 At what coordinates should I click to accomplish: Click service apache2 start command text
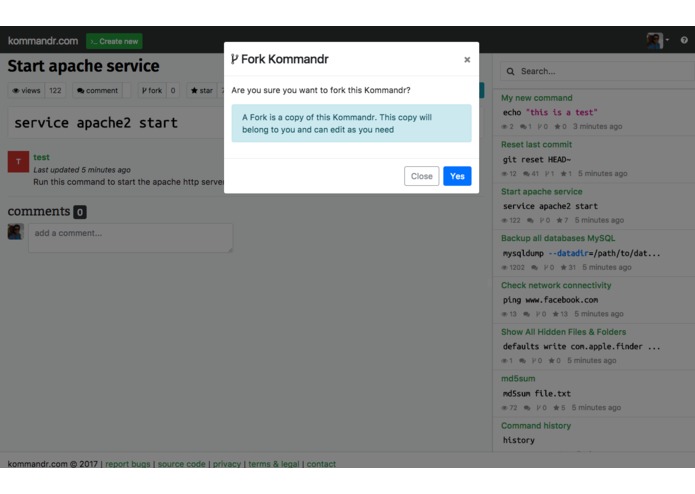96,123
